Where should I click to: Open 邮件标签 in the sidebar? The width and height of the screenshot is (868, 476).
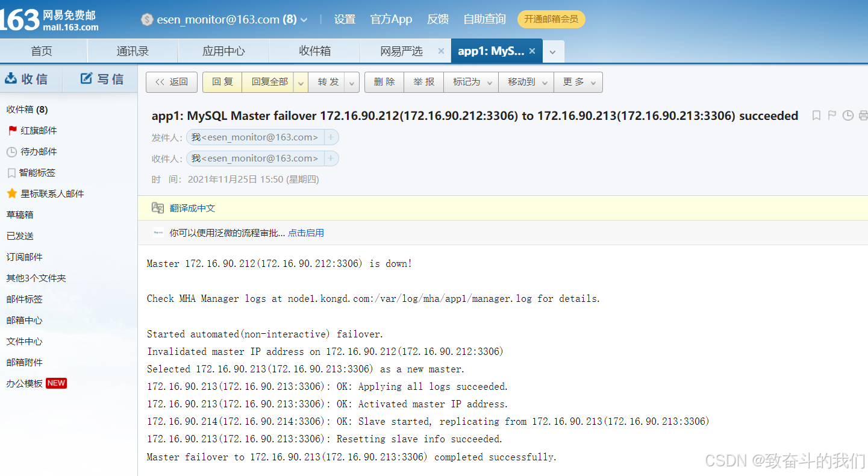25,299
